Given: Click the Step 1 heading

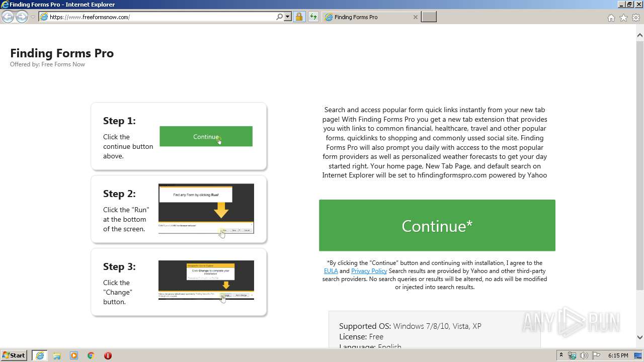Looking at the screenshot, I should [119, 121].
